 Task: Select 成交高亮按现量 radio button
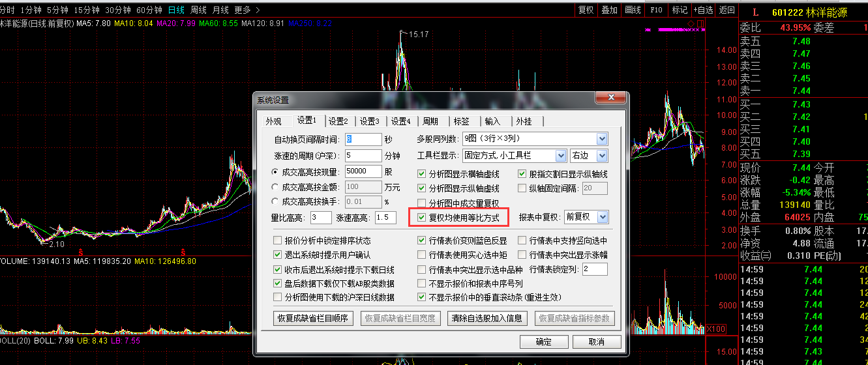(x=275, y=171)
